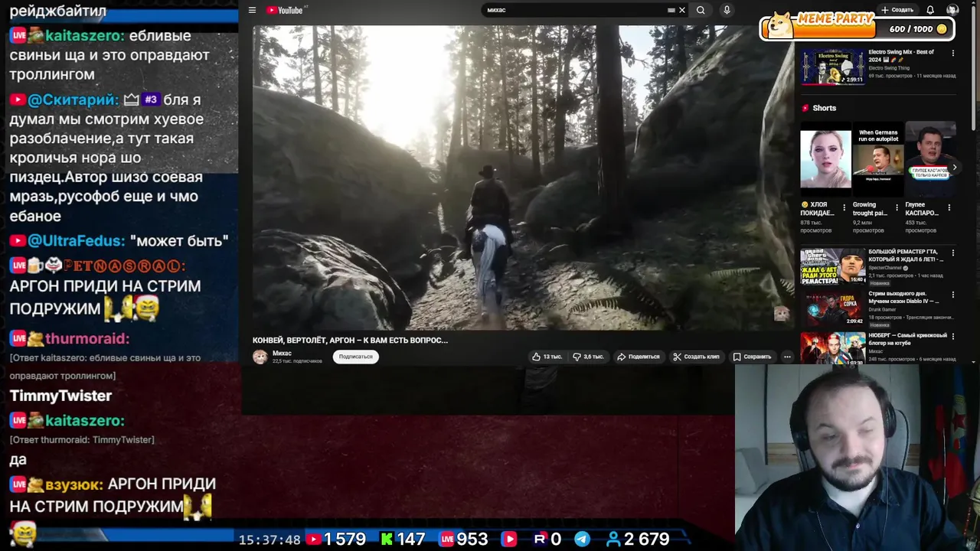Click the Meme Party doge icon
Image resolution: width=980 pixels, height=551 pixels.
781,25
